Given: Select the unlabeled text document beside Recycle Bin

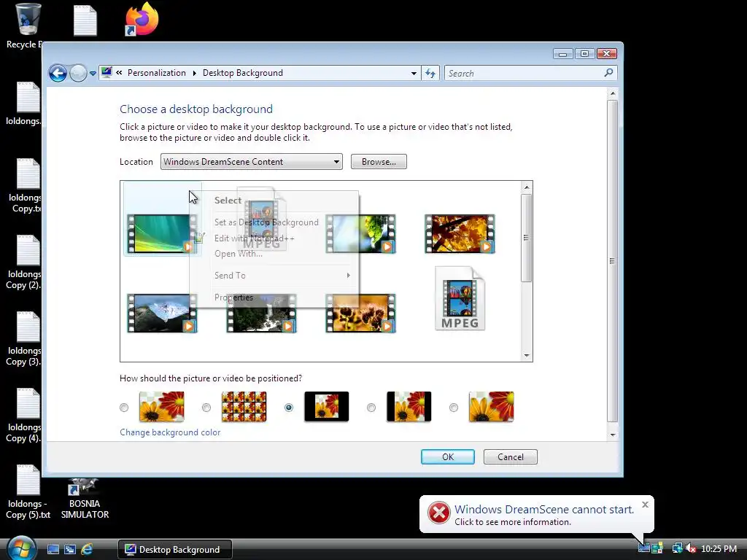Looking at the screenshot, I should [x=85, y=20].
